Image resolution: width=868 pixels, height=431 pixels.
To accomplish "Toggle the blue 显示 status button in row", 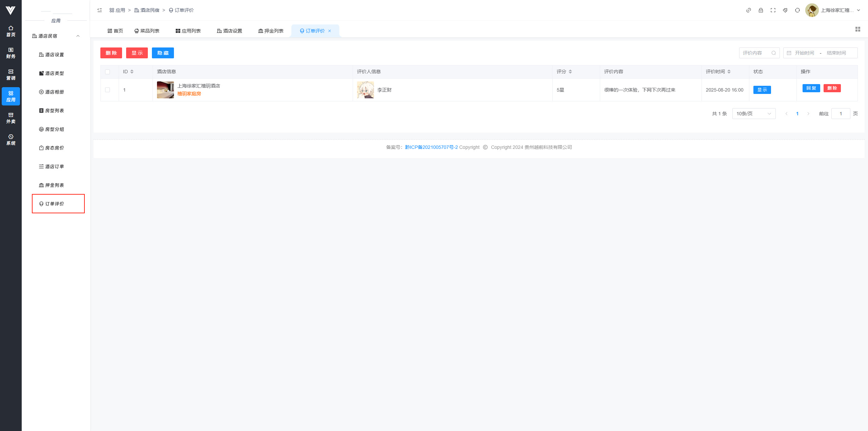I will coord(762,90).
